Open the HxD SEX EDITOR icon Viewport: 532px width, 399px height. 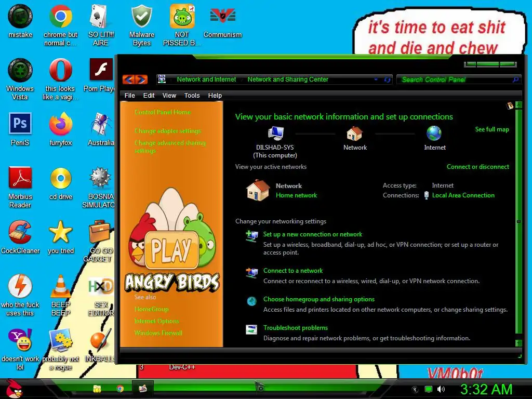point(101,295)
